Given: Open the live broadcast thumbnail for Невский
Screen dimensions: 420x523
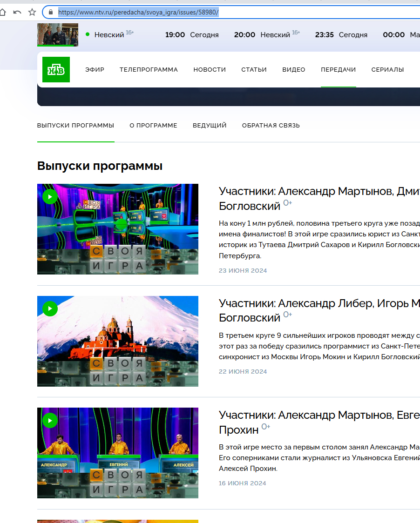Looking at the screenshot, I should [58, 35].
